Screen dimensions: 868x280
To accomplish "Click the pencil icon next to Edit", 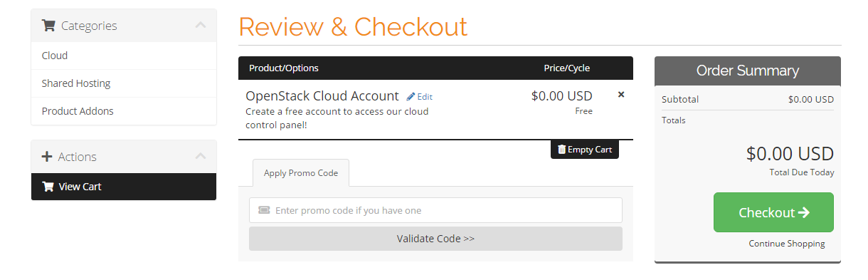I will 411,96.
